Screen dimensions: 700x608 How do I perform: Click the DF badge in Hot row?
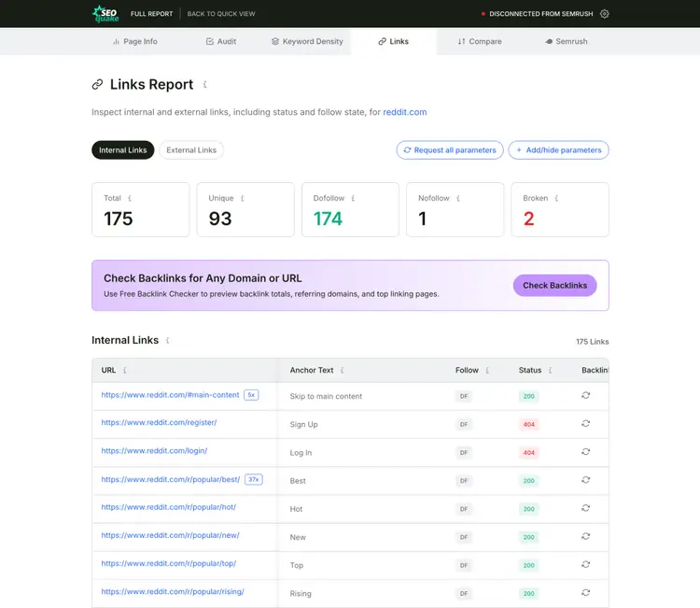tap(464, 509)
